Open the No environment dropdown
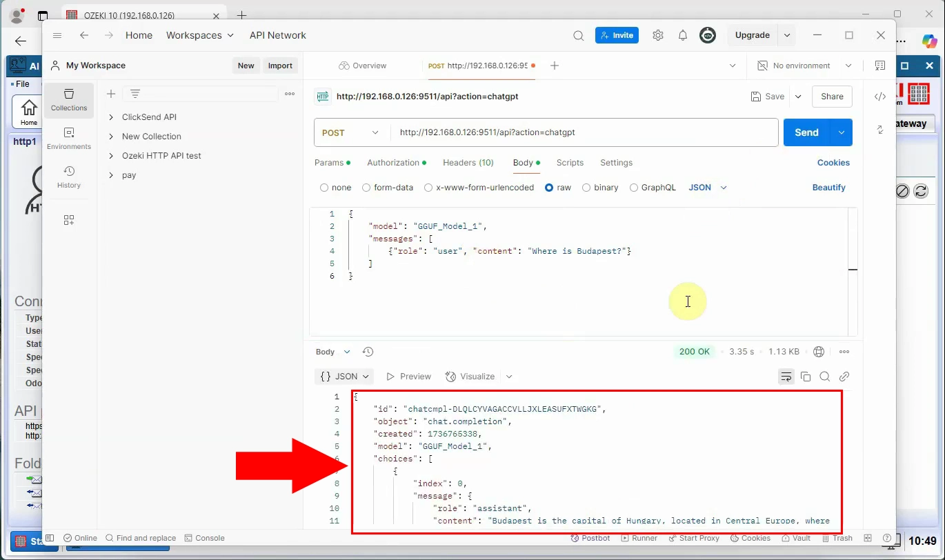The image size is (945, 560). (804, 66)
